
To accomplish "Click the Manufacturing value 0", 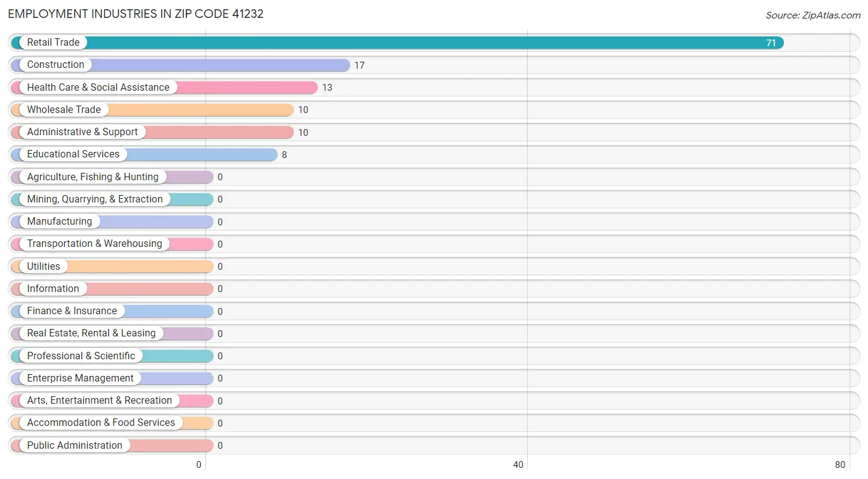I will pos(220,222).
